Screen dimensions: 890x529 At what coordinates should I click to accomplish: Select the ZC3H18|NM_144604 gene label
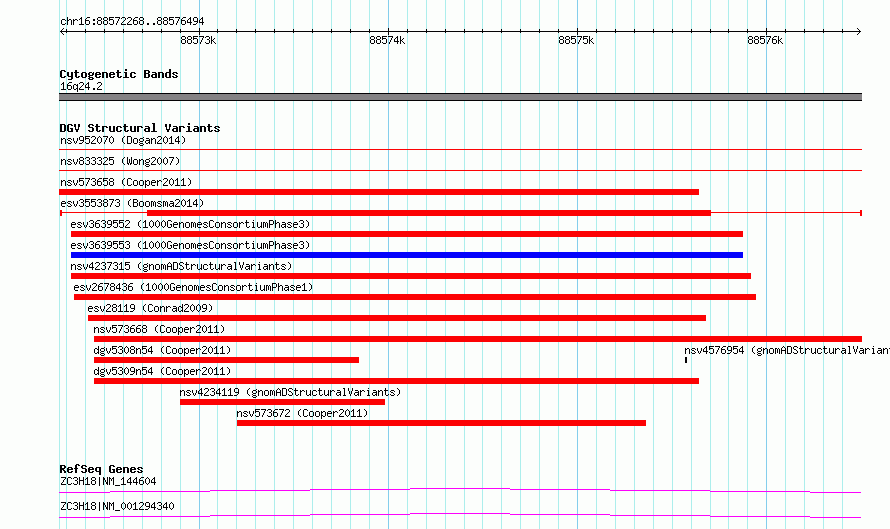[108, 481]
